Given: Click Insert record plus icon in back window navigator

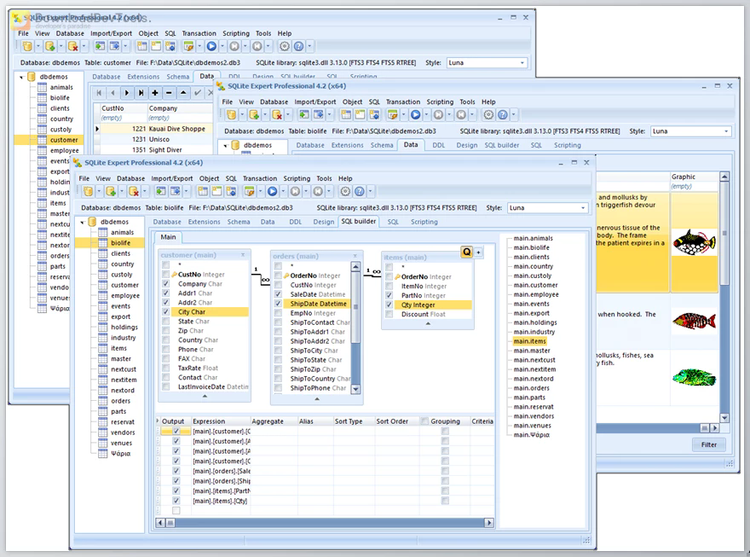Looking at the screenshot, I should [155, 93].
